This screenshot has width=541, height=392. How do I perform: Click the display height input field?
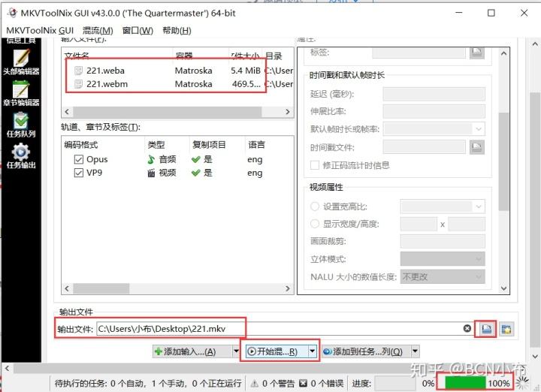point(467,224)
